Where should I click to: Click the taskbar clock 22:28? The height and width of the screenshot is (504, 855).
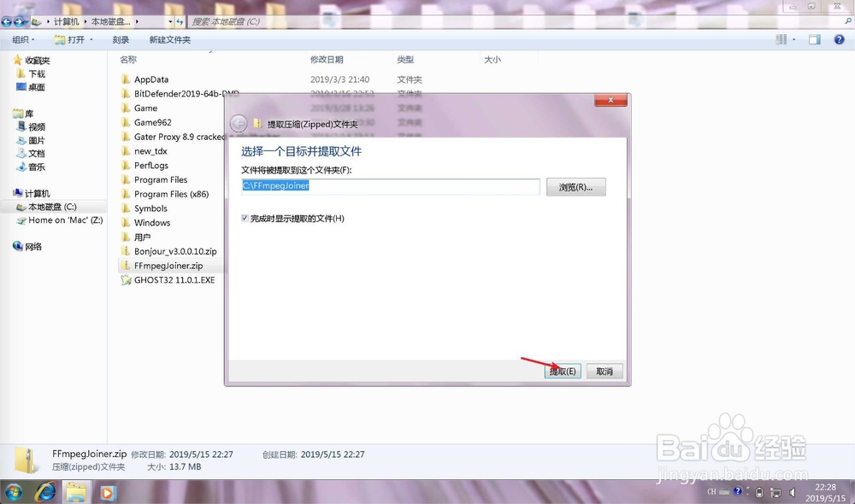click(825, 487)
